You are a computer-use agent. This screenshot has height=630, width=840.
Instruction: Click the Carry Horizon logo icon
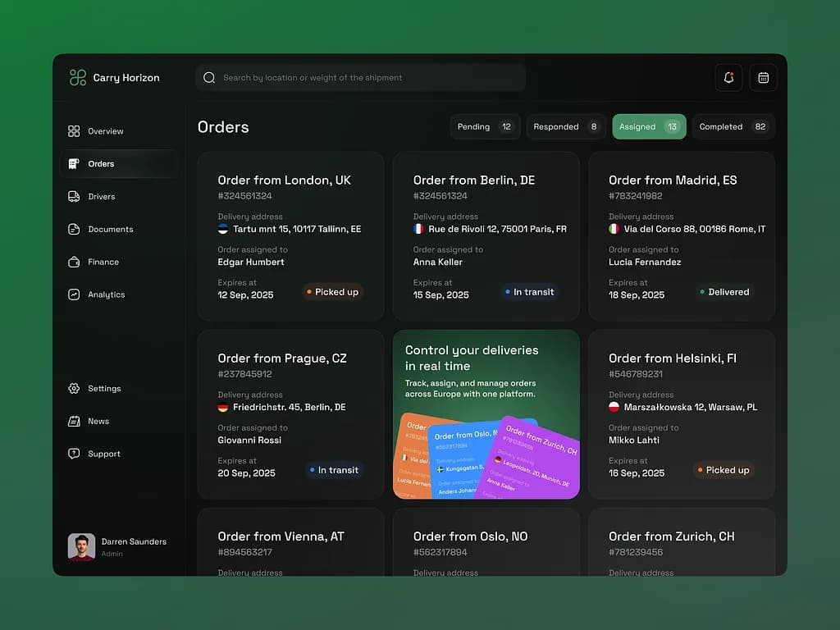(78, 78)
